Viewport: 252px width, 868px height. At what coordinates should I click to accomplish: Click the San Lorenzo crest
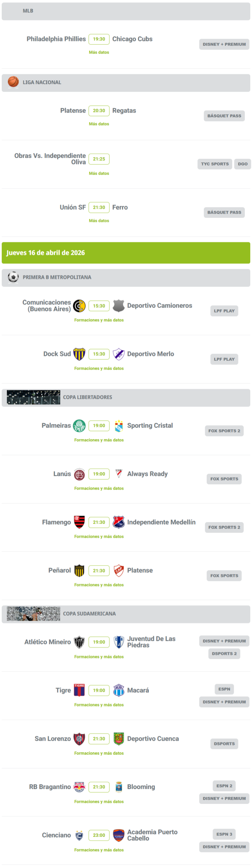[x=79, y=738]
